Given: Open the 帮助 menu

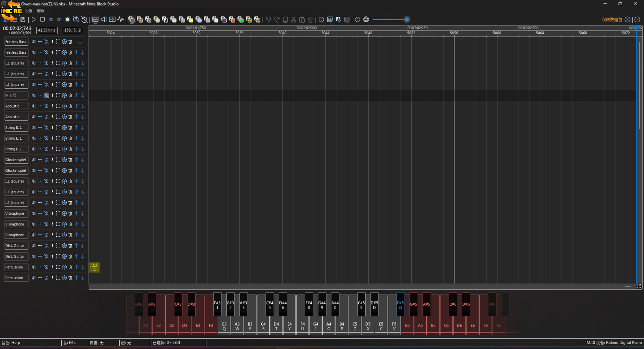Looking at the screenshot, I should click(40, 11).
